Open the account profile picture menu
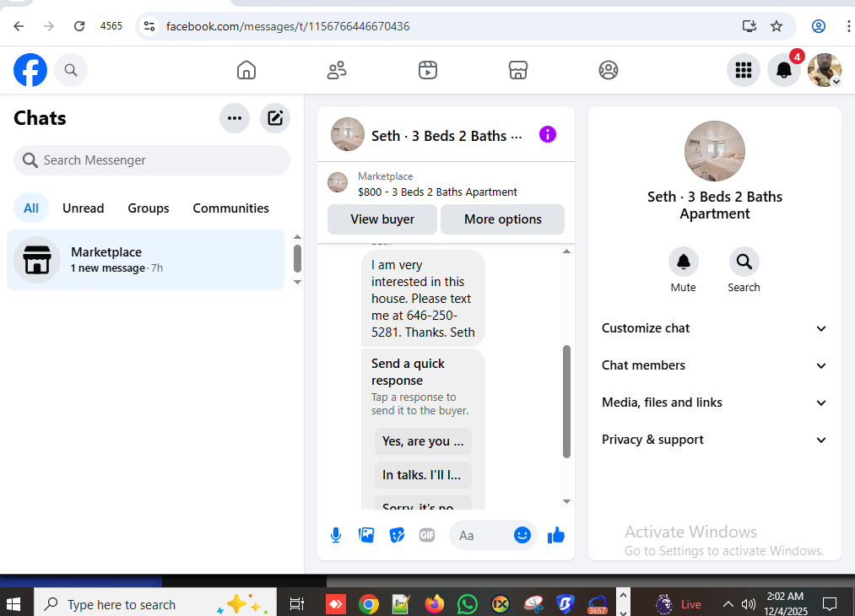 click(825, 70)
